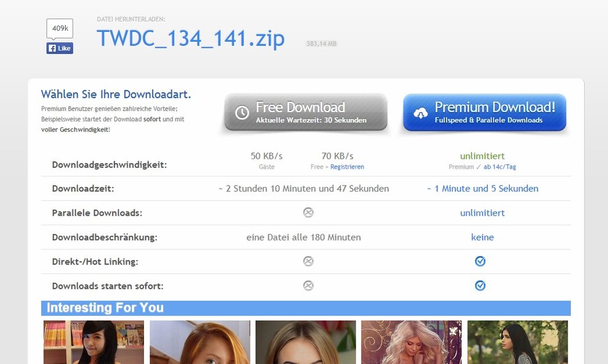The image size is (608, 364).
Task: Click the Facebook Like button
Action: coord(59,48)
